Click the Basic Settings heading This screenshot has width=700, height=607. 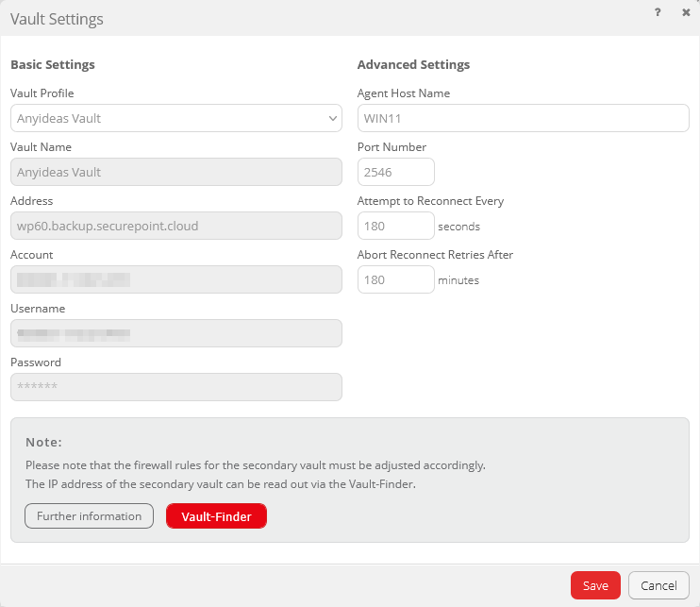(x=53, y=65)
